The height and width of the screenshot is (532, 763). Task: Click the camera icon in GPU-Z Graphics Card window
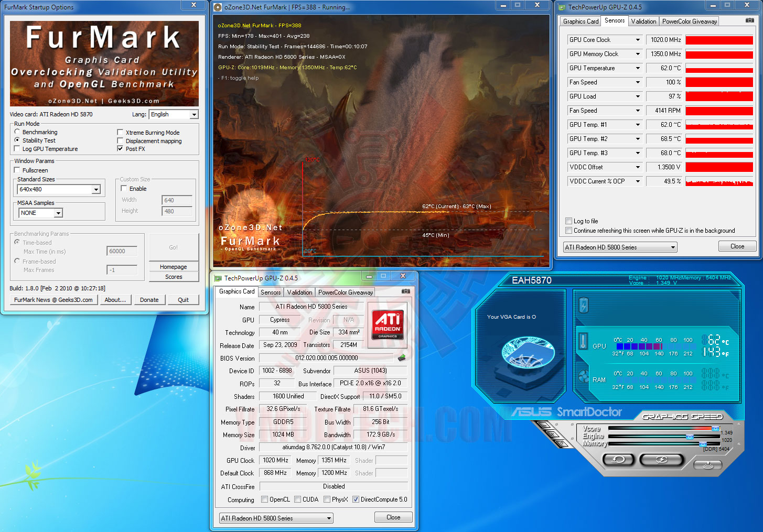tap(406, 291)
